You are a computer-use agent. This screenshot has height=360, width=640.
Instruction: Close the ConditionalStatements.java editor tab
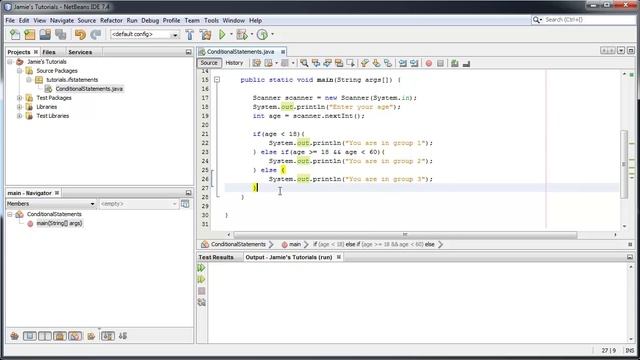[x=283, y=52]
